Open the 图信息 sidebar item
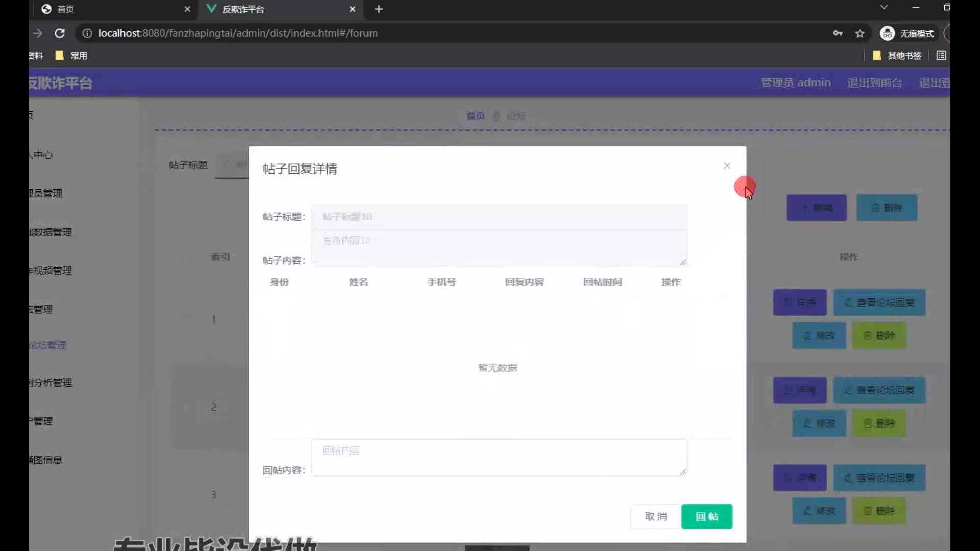This screenshot has height=551, width=980. [45, 460]
